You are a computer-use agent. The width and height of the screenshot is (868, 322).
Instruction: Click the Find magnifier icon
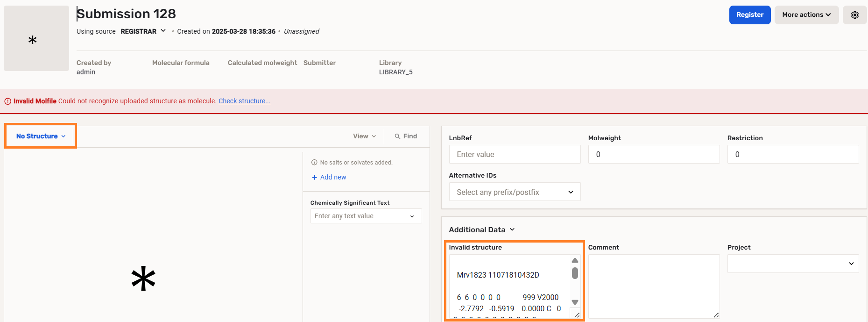coord(397,136)
